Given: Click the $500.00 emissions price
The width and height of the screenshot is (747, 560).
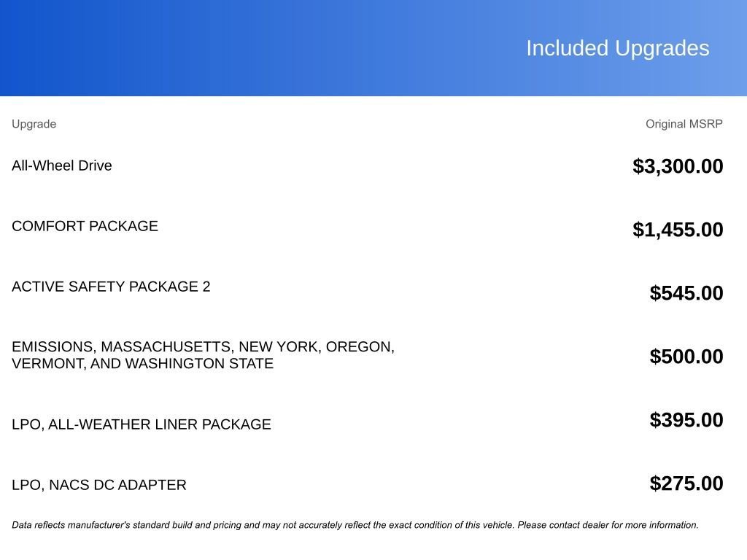Looking at the screenshot, I should tap(686, 356).
